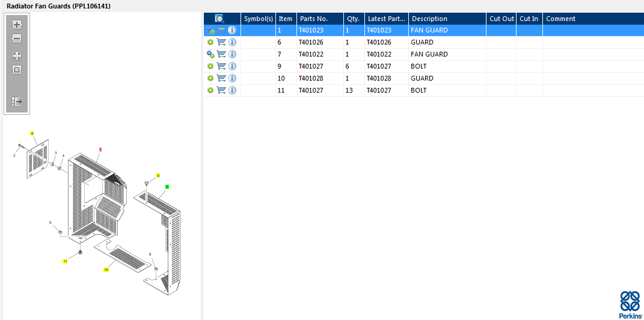Click the gear icon for item 11 BOLT

point(210,90)
